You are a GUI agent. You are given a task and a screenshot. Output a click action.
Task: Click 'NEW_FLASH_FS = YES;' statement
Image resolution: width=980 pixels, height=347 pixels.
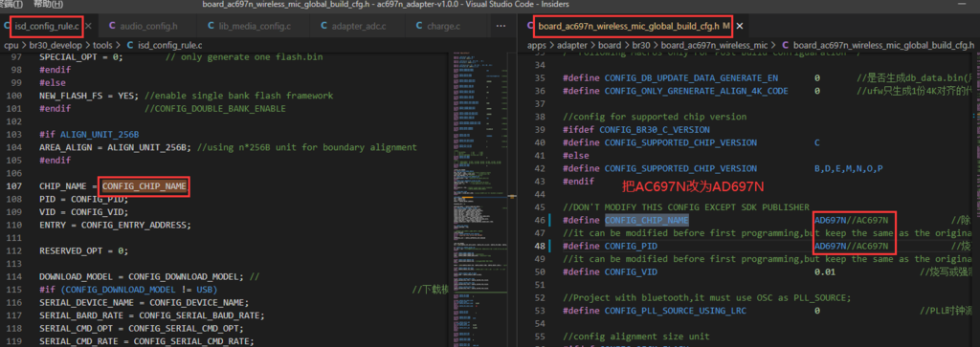pos(89,96)
